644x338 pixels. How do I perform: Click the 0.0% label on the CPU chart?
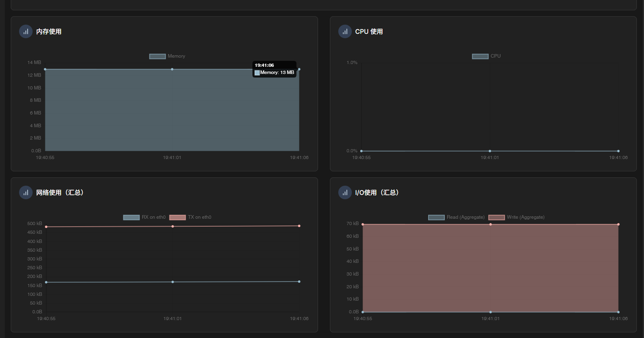tap(352, 151)
